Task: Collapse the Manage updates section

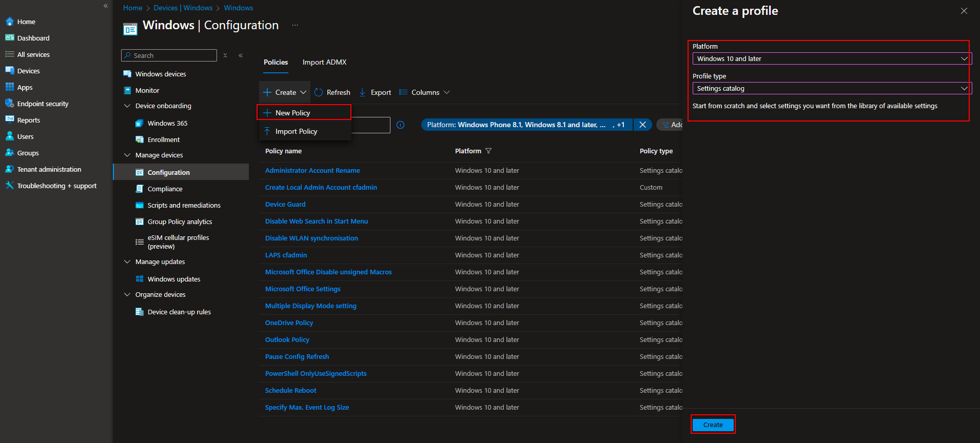Action: tap(127, 261)
